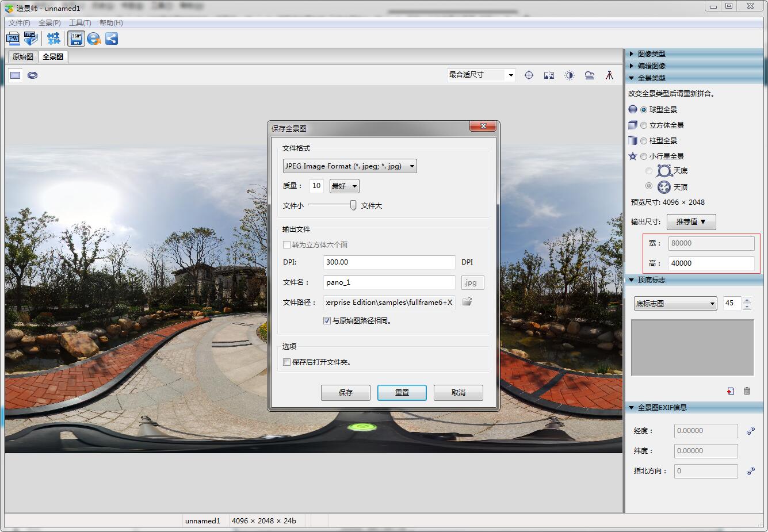Screen dimensions: 768x532
Task: Click the blue share icon in toolbar
Action: (112, 39)
